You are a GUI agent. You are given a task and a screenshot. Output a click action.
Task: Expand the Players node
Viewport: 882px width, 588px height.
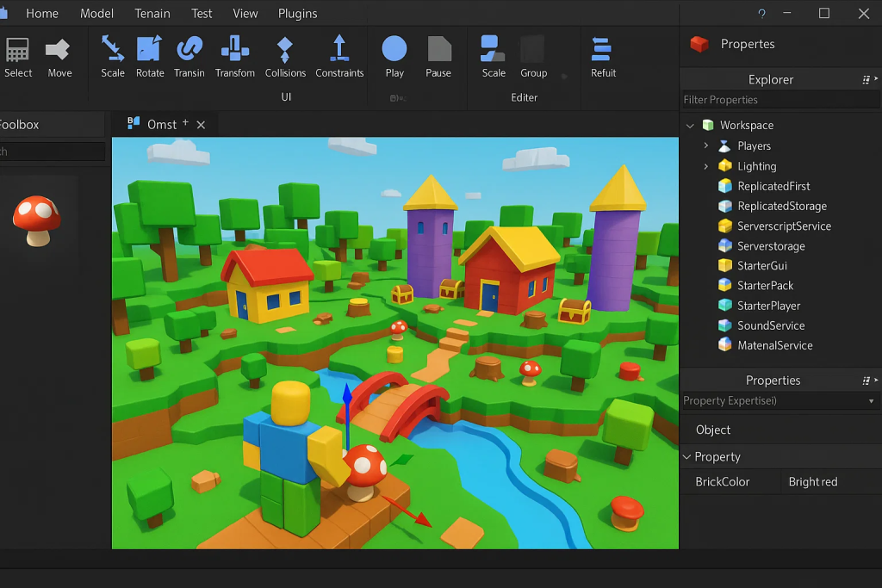[x=706, y=145]
